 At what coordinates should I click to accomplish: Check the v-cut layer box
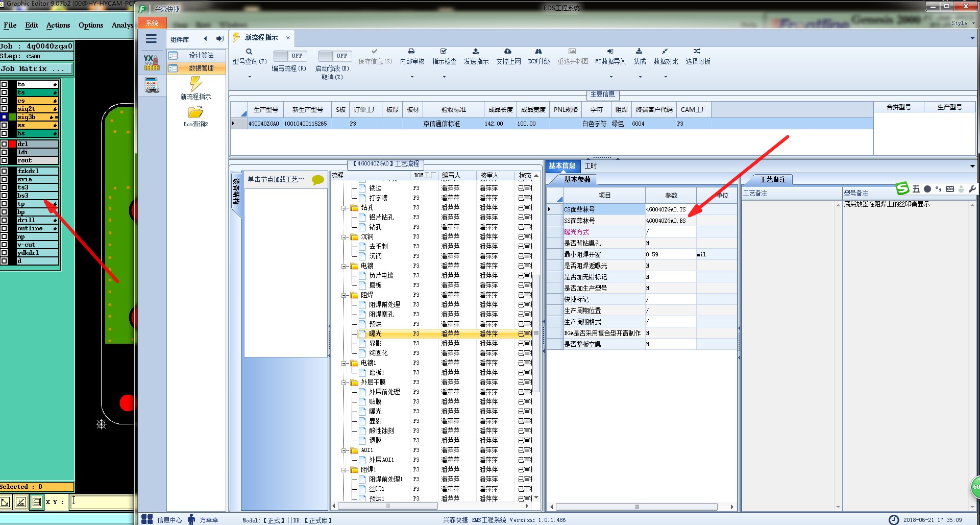tap(4, 245)
